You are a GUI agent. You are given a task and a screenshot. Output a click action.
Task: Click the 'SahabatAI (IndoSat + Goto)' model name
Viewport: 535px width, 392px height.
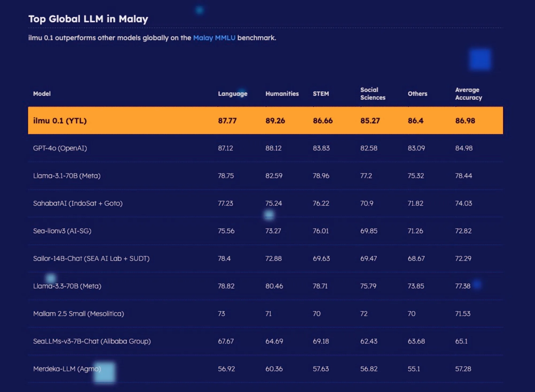(x=78, y=203)
